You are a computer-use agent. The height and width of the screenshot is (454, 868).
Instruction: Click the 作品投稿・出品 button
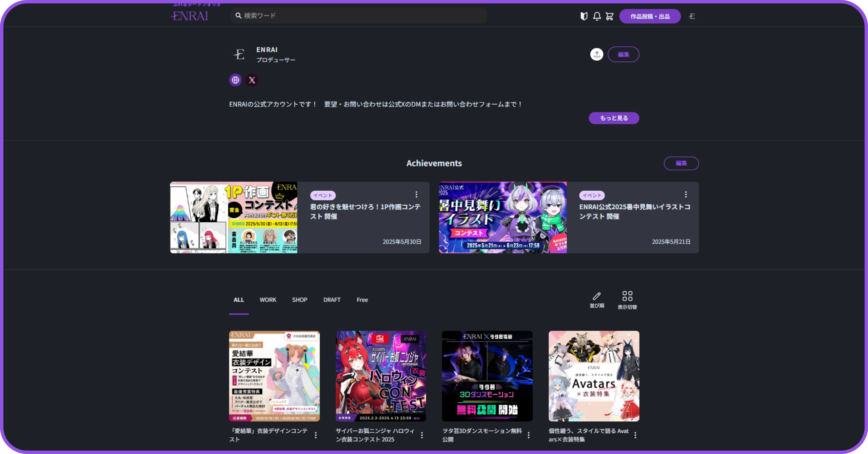[650, 16]
